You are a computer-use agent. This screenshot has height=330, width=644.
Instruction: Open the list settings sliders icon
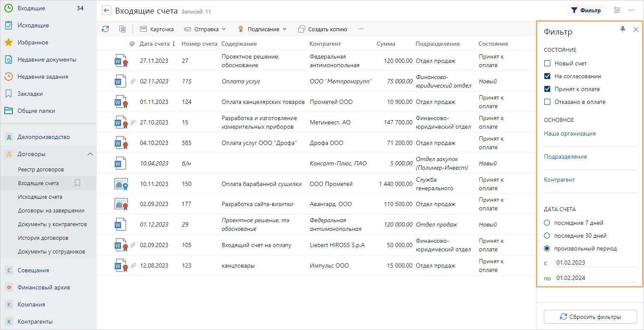click(x=617, y=10)
